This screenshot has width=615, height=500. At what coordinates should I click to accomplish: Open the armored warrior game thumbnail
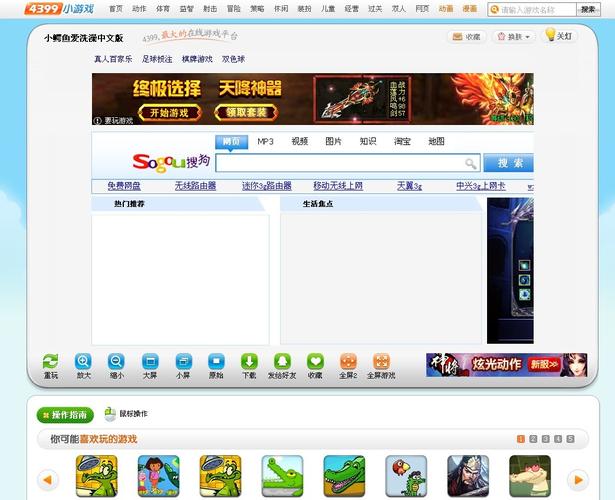[468, 476]
